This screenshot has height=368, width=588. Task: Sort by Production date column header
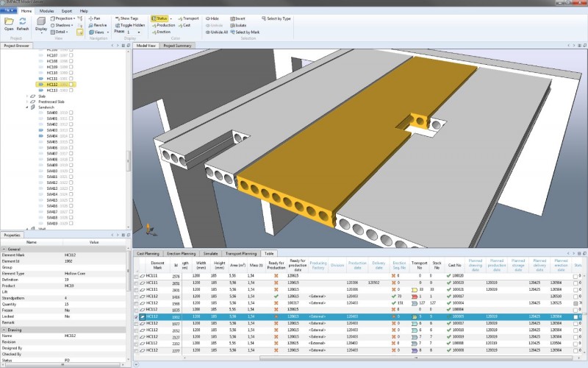[x=356, y=265]
